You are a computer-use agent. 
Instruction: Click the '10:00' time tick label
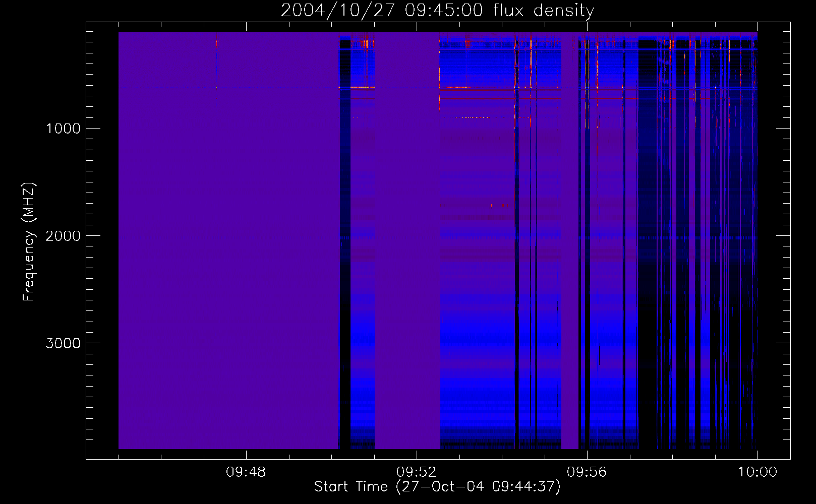(757, 472)
